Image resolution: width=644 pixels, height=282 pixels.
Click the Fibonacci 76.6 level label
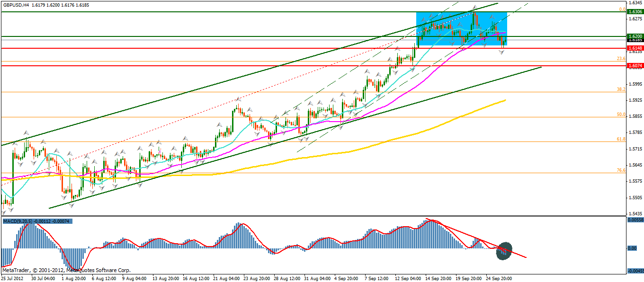click(621, 170)
